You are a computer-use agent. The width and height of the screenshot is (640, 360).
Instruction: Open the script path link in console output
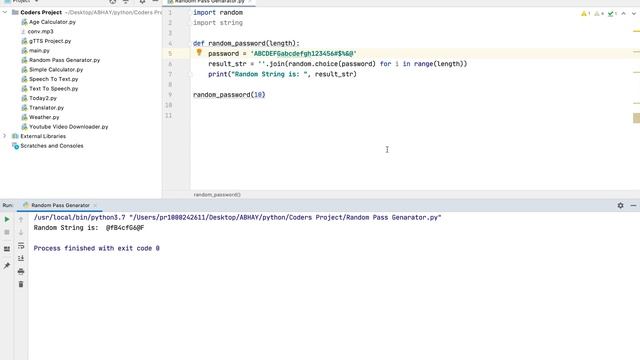[x=286, y=218]
